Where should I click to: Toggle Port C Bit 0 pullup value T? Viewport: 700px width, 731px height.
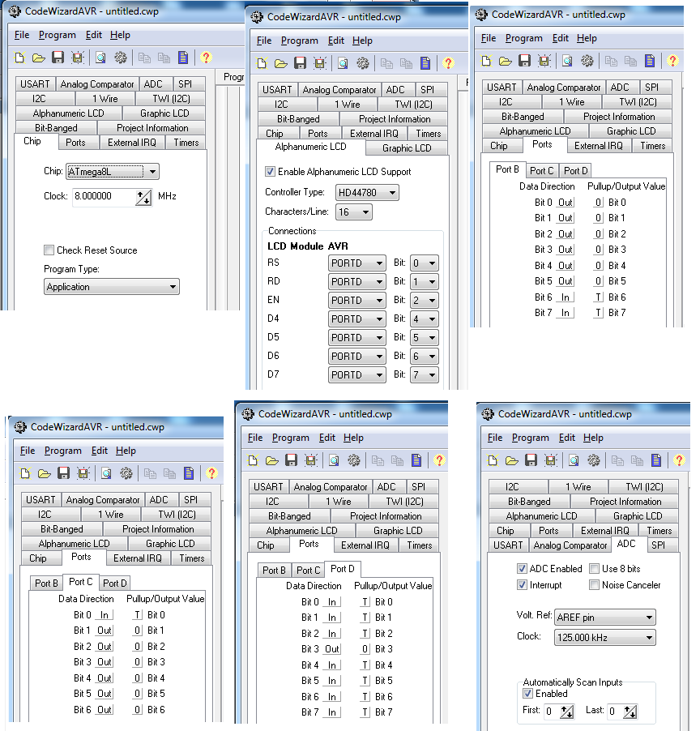click(x=137, y=615)
